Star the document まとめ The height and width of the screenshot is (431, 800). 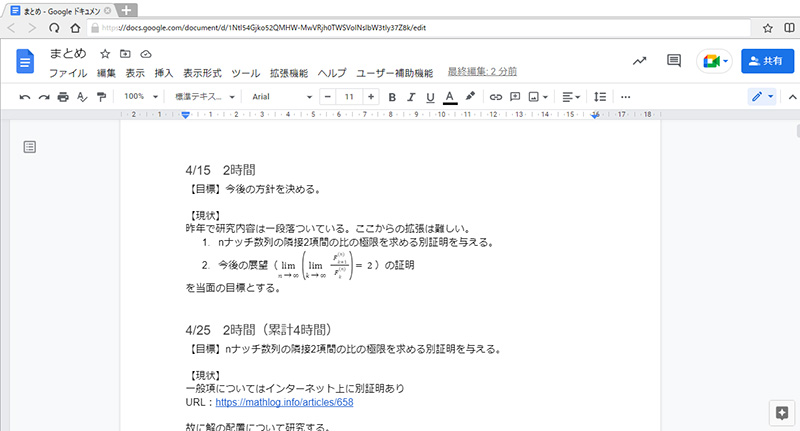pyautogui.click(x=105, y=53)
